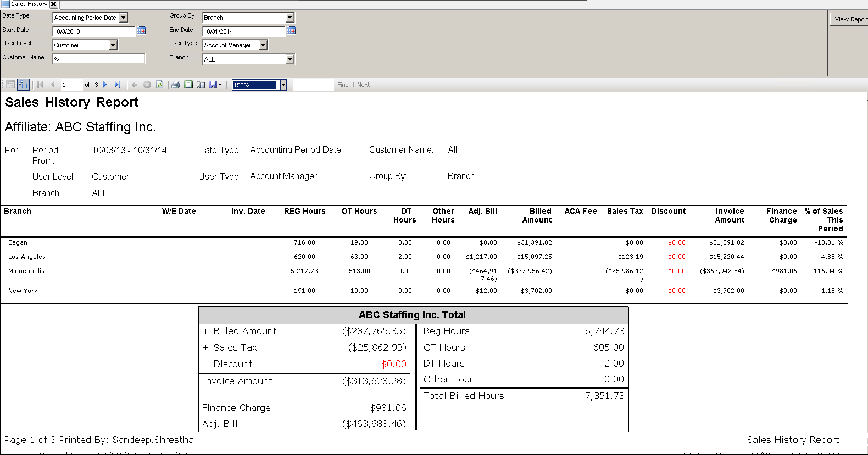Open the Date Type dropdown

click(x=123, y=18)
